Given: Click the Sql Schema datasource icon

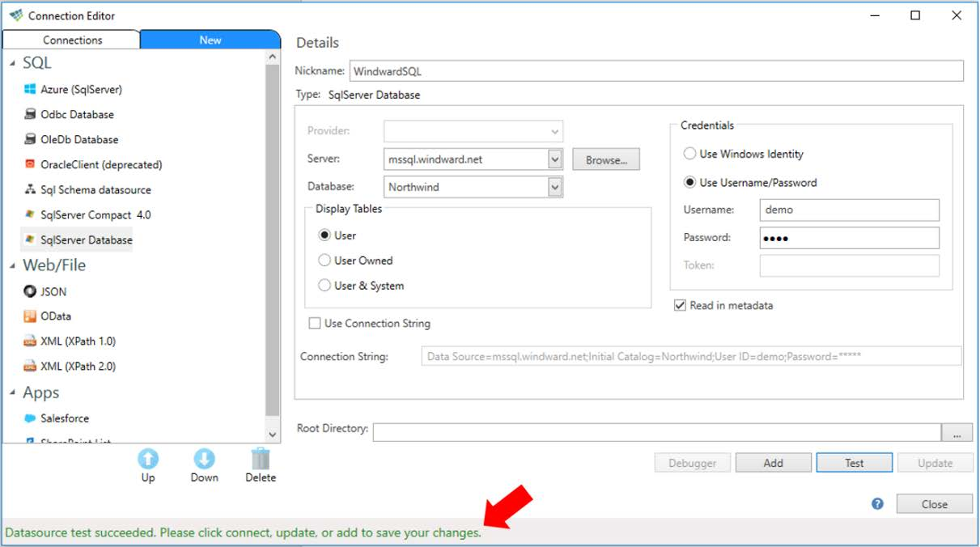Looking at the screenshot, I should pos(30,189).
